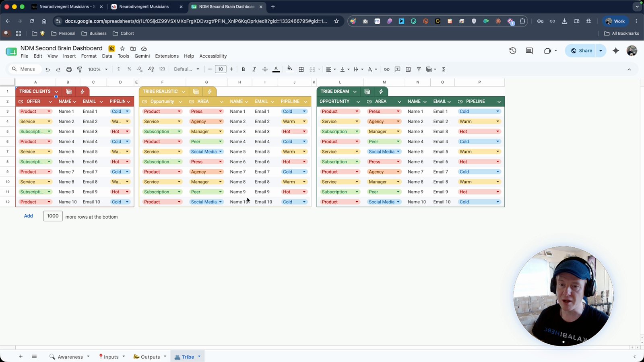The image size is (644, 362).
Task: Click the Add rows link
Action: [x=28, y=216]
